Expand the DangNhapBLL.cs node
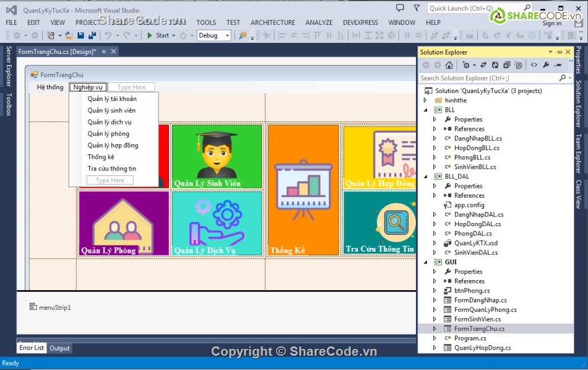Image resolution: width=588 pixels, height=370 pixels. point(435,138)
